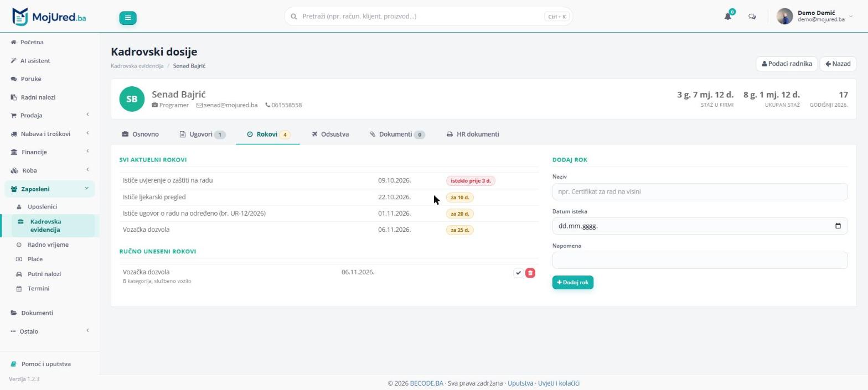Click the Dodaj rok button

[572, 283]
